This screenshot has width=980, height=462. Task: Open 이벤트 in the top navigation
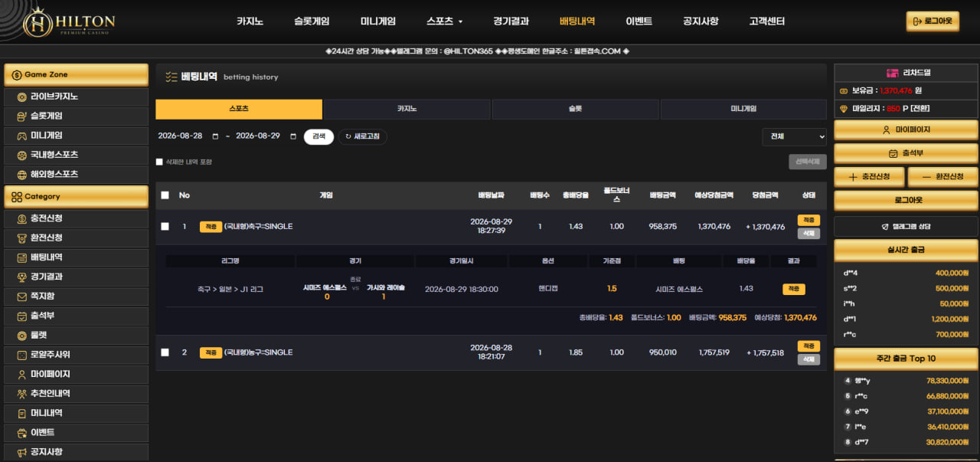639,21
